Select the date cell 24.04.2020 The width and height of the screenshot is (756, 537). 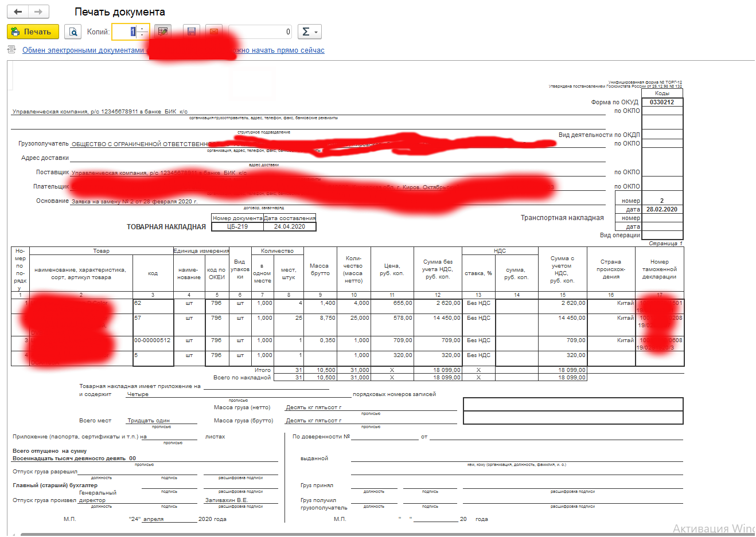(290, 226)
